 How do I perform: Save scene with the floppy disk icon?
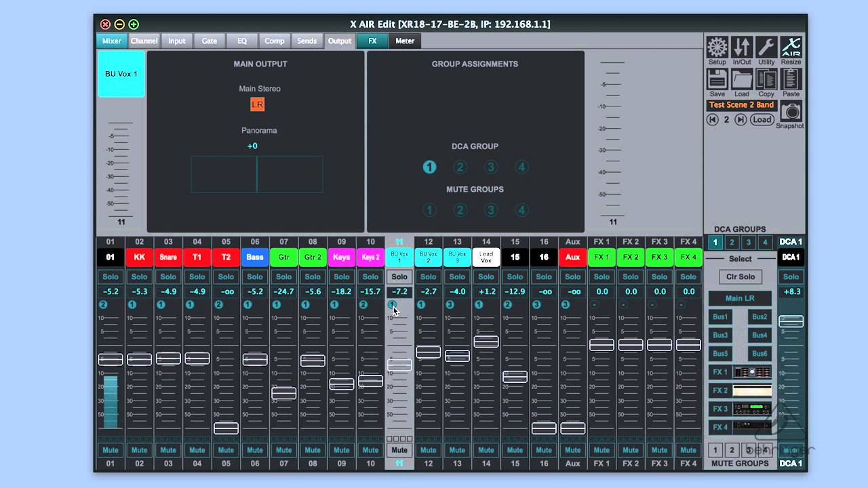click(x=717, y=79)
